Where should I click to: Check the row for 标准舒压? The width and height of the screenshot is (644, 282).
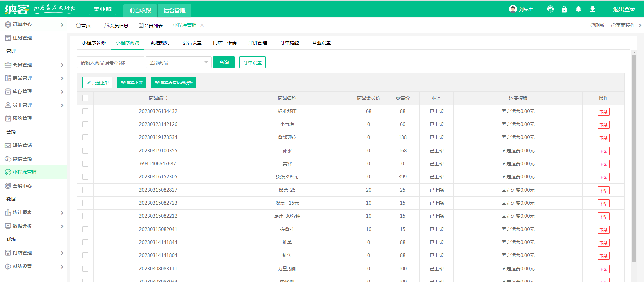point(85,111)
